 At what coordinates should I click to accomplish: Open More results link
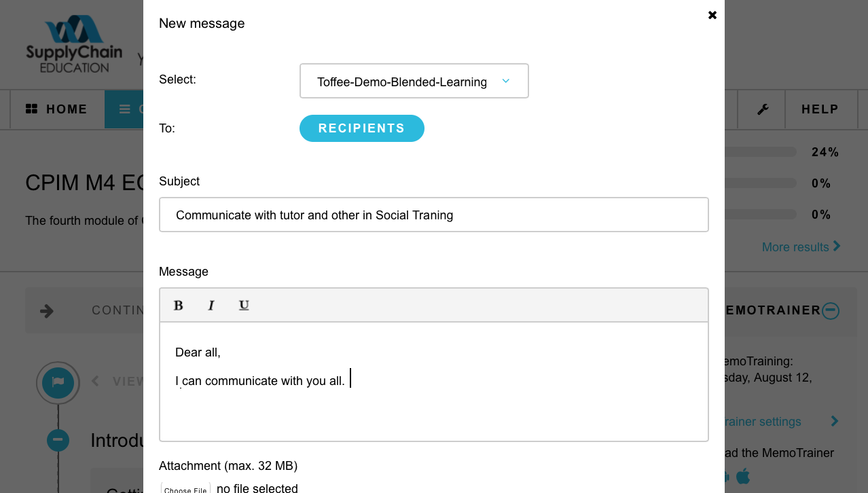801,246
